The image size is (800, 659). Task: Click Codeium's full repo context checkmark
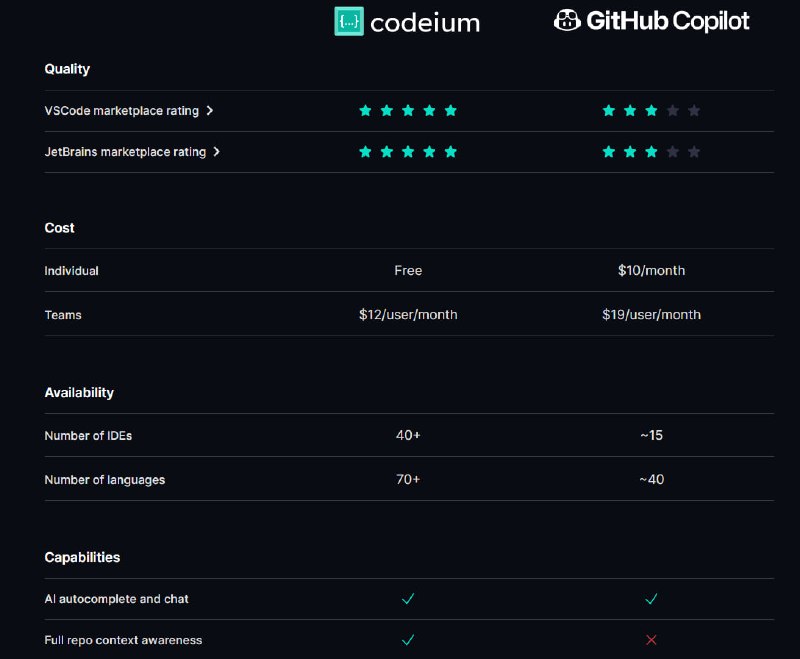408,640
